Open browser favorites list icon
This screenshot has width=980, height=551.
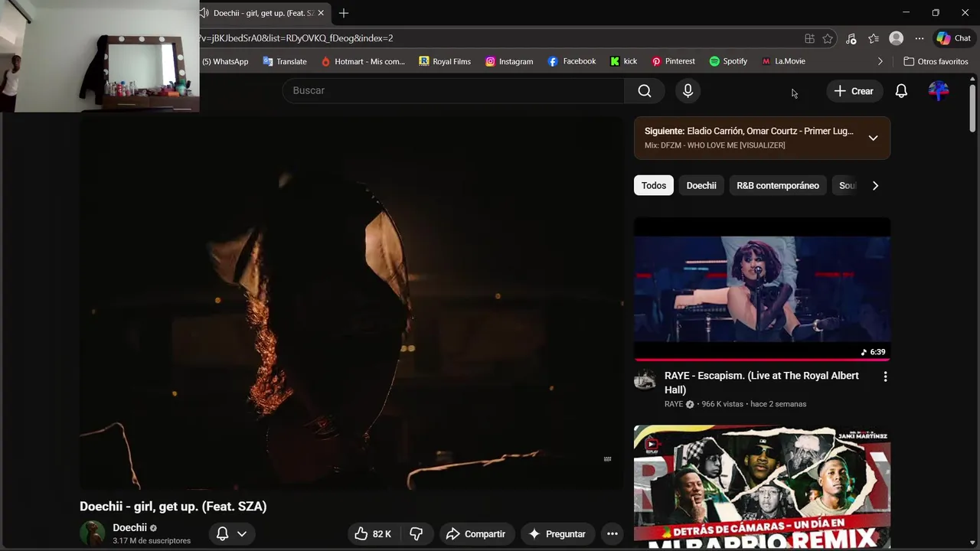point(874,38)
